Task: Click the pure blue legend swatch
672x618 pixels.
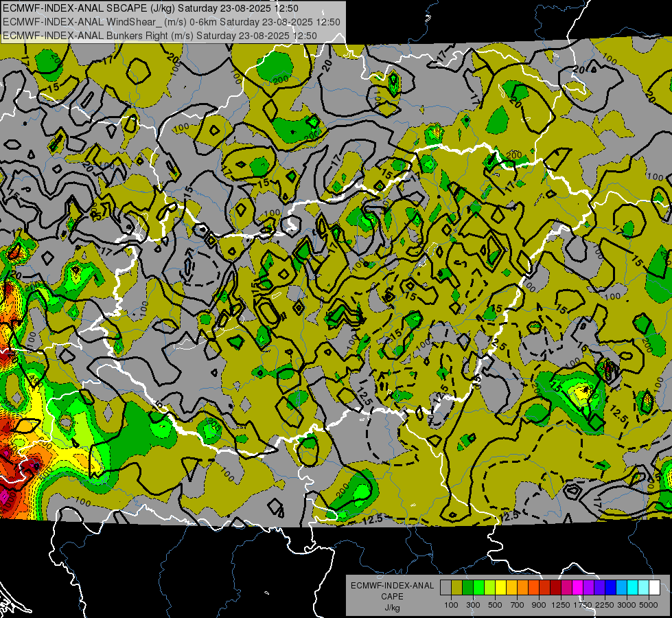Action: [611, 588]
